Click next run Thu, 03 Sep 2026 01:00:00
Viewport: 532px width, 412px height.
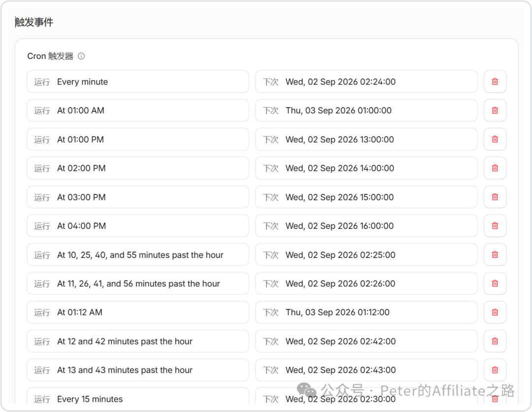(x=366, y=110)
